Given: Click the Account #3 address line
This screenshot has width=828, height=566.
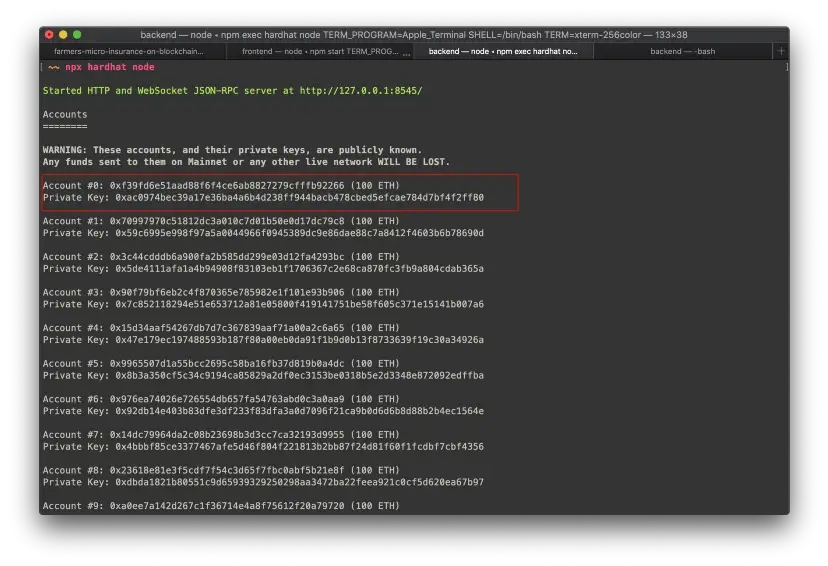Looking at the screenshot, I should [x=221, y=292].
